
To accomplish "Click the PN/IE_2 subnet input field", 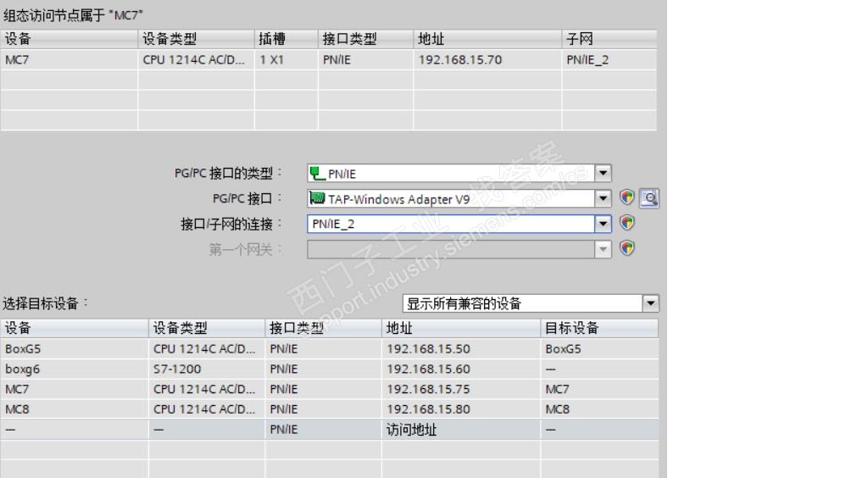I will pyautogui.click(x=451, y=224).
